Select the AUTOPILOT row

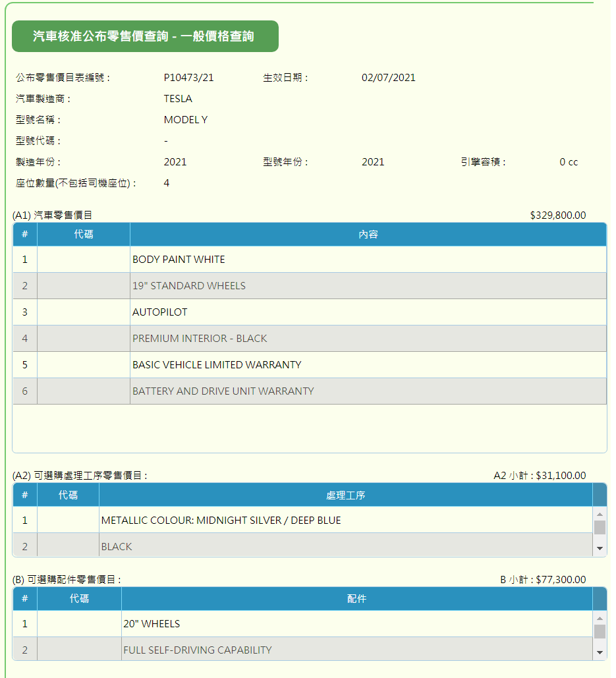(310, 312)
